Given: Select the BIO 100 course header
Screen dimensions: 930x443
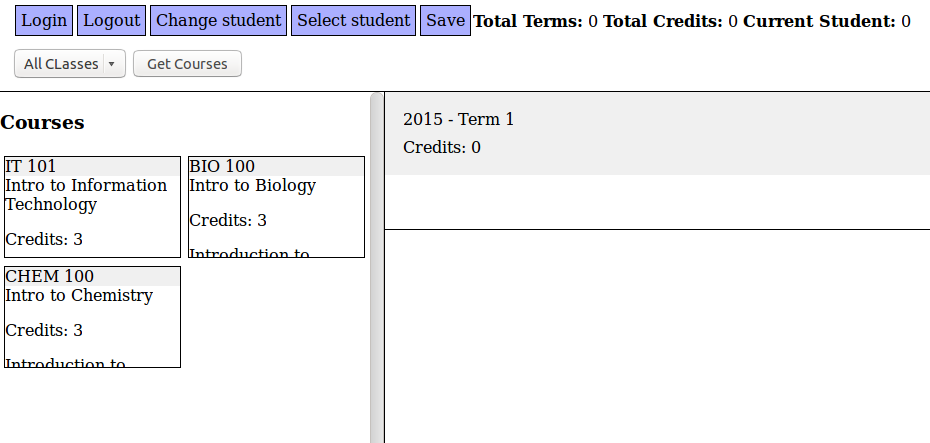Looking at the screenshot, I should point(276,167).
